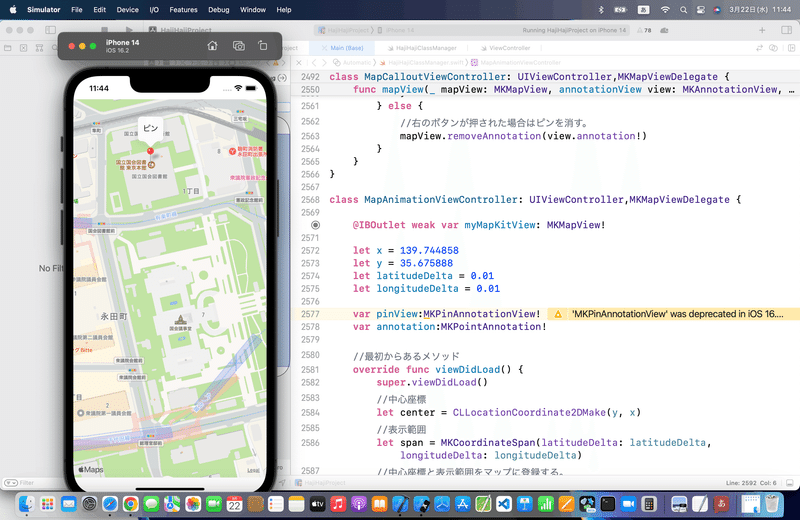
Task: Click the value 35.675888 in the code
Action: click(x=426, y=263)
